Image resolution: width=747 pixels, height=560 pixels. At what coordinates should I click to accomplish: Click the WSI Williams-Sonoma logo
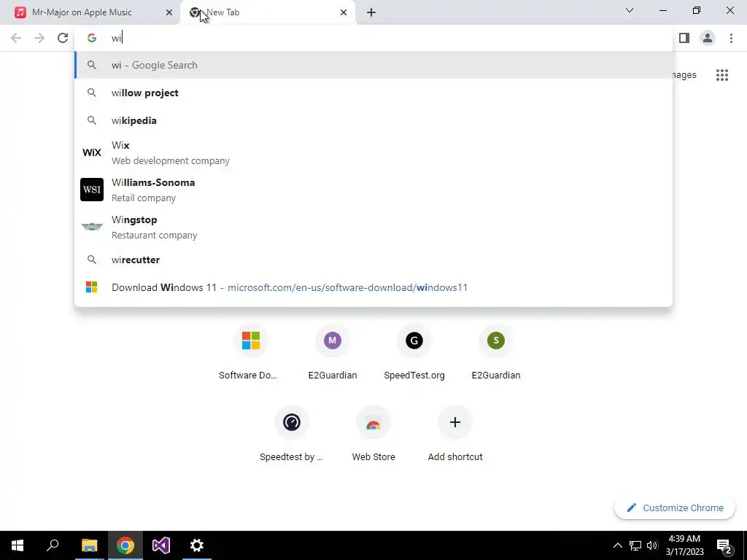[x=92, y=190]
